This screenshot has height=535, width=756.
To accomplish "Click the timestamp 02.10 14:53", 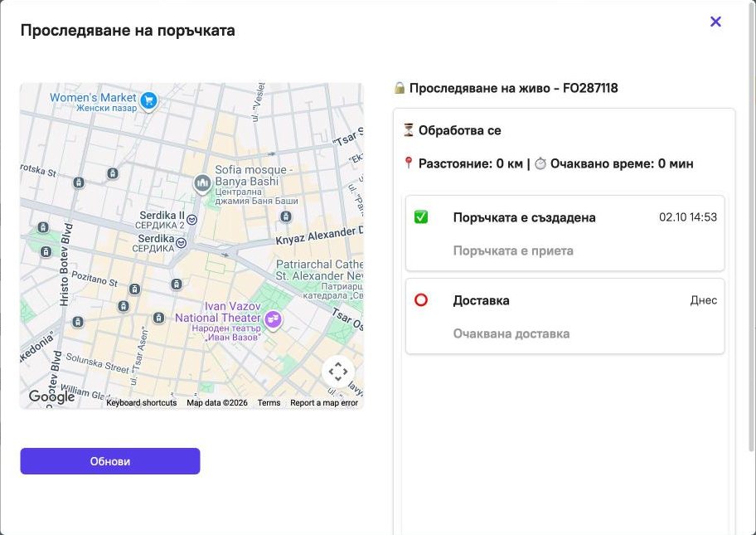I will [688, 217].
